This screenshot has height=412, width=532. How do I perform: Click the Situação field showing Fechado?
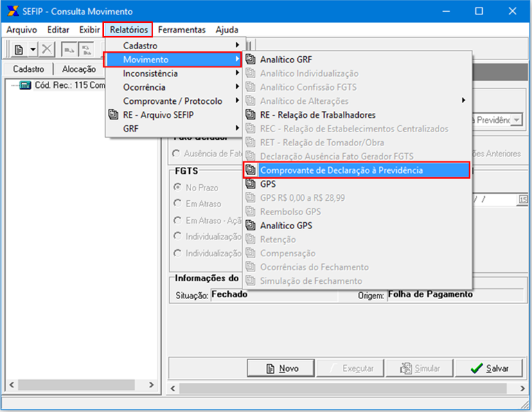[x=274, y=294]
